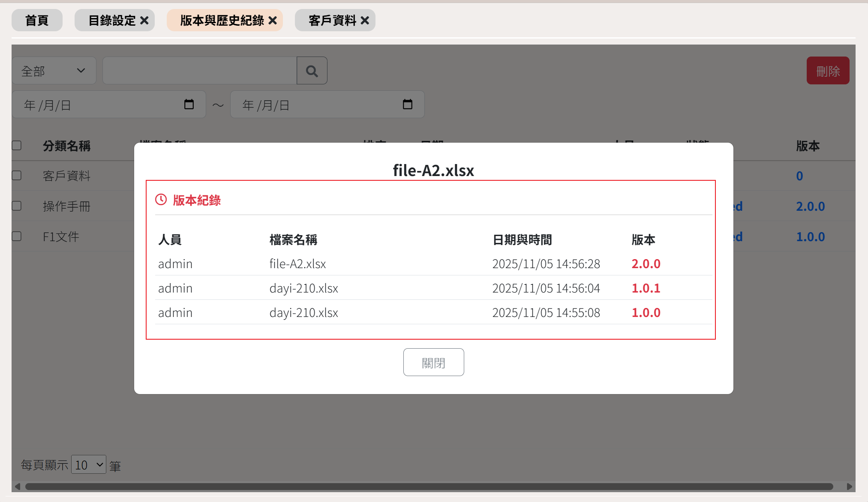Close the 版本與歷史紀錄 tab
868x502 pixels.
(x=273, y=21)
